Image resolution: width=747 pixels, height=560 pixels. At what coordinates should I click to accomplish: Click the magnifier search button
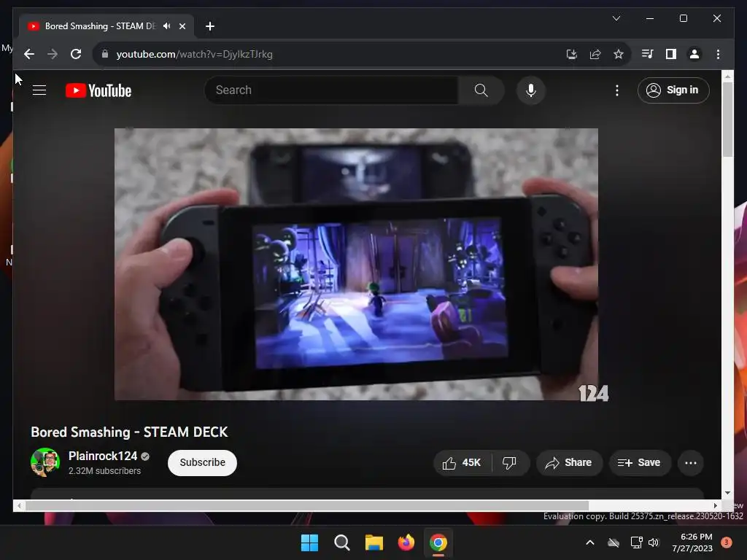(481, 90)
